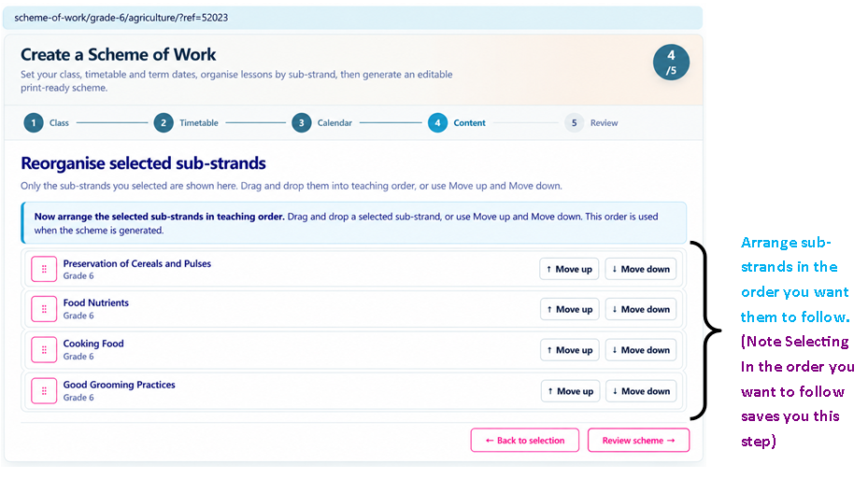Click Grade 6 under Preservation of Cereals and Pulses
868x478 pixels.
tap(78, 276)
